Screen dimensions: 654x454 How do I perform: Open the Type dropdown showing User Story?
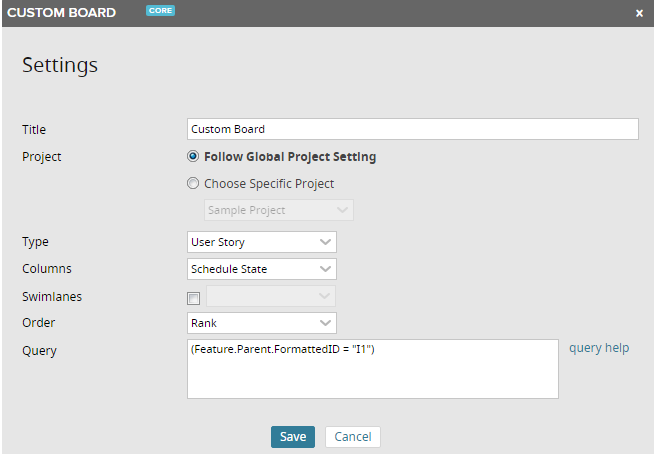262,242
